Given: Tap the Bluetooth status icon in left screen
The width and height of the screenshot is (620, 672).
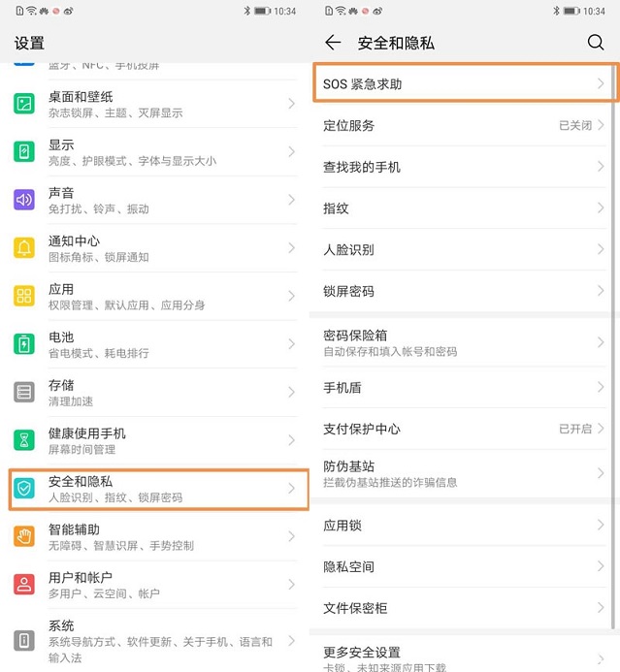Looking at the screenshot, I should point(247,11).
